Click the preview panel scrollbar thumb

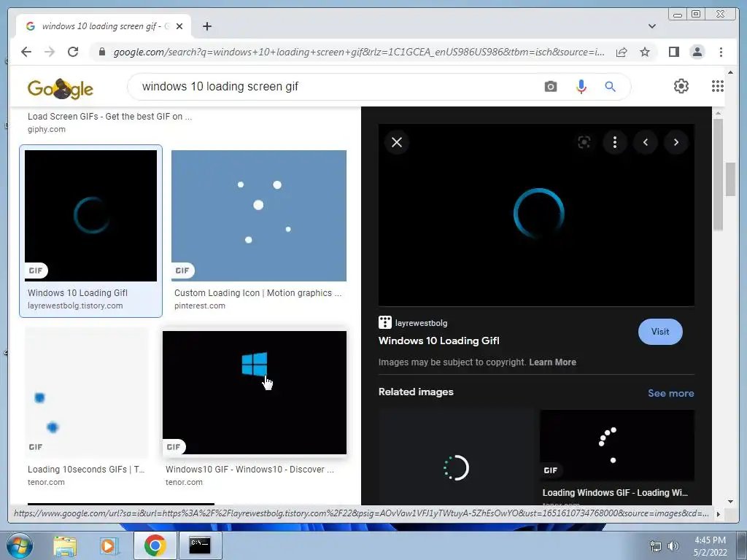[718, 174]
